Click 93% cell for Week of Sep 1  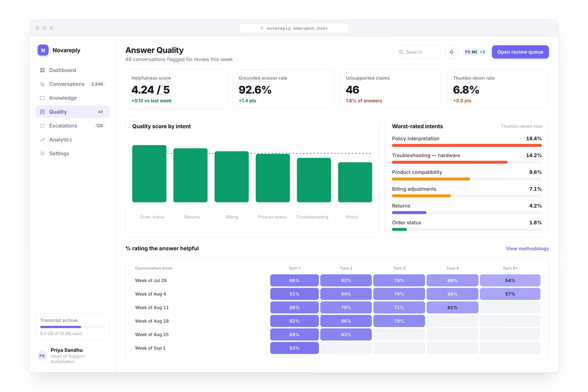click(294, 348)
